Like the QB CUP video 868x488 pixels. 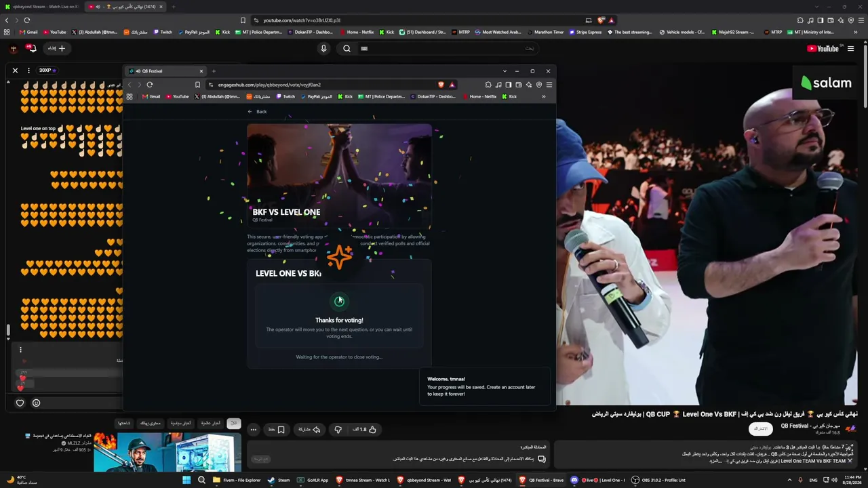click(364, 429)
